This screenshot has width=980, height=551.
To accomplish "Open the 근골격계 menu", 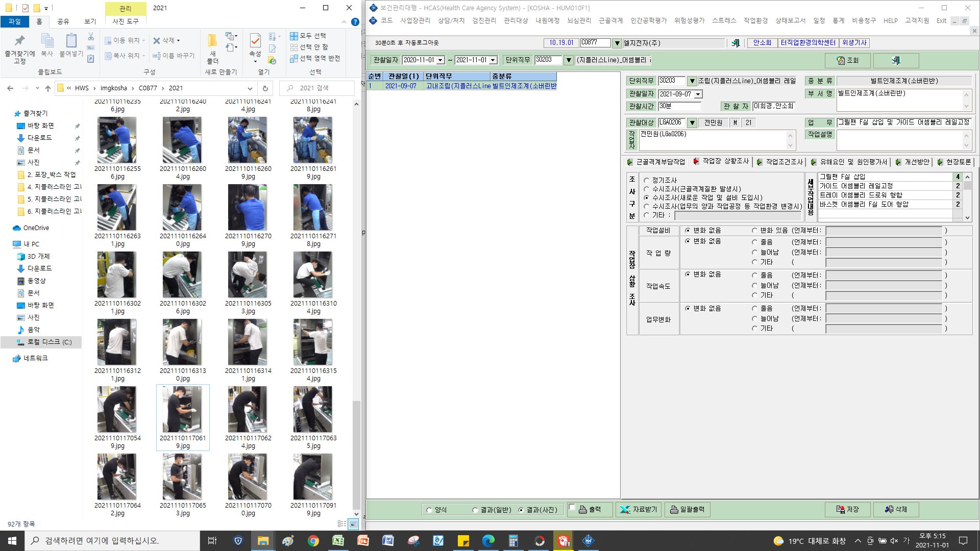I will tap(611, 20).
